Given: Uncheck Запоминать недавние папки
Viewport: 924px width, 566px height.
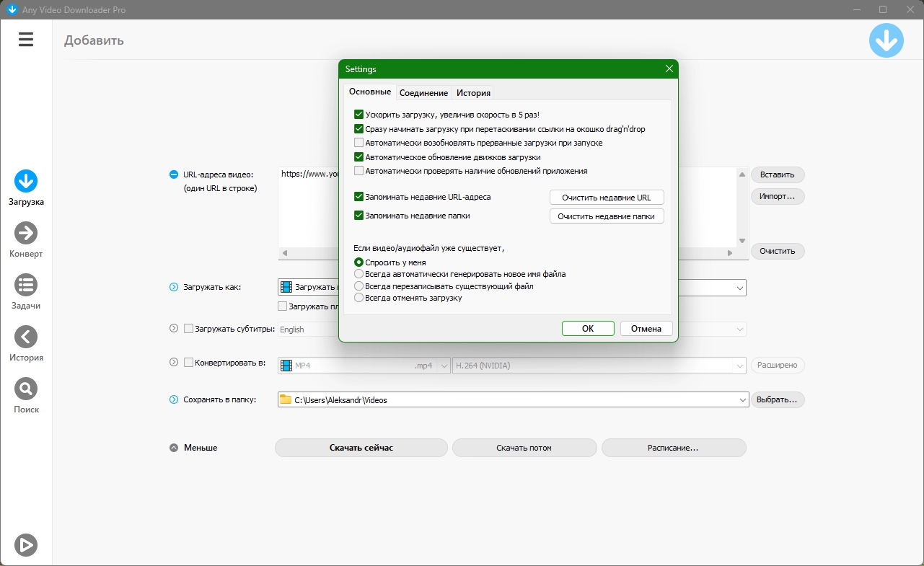Looking at the screenshot, I should click(358, 215).
